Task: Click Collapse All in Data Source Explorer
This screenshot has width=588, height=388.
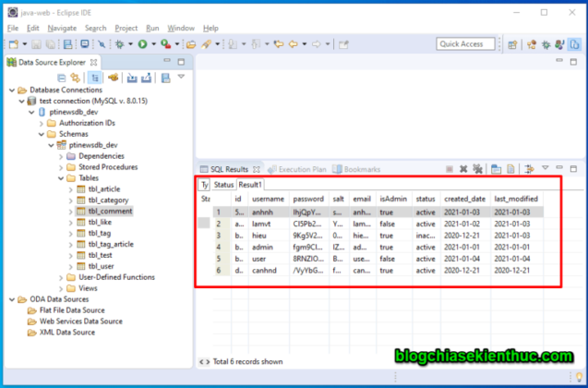Action: coord(62,78)
